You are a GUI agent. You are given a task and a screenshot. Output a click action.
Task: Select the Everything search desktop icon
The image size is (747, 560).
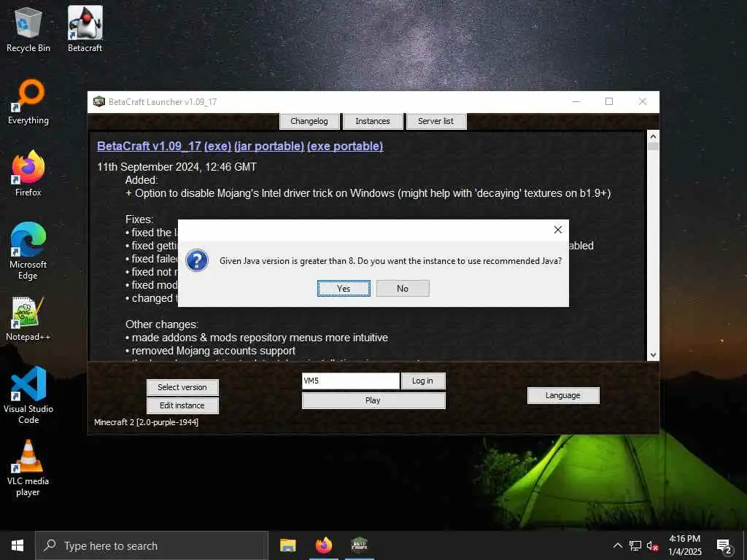[28, 102]
